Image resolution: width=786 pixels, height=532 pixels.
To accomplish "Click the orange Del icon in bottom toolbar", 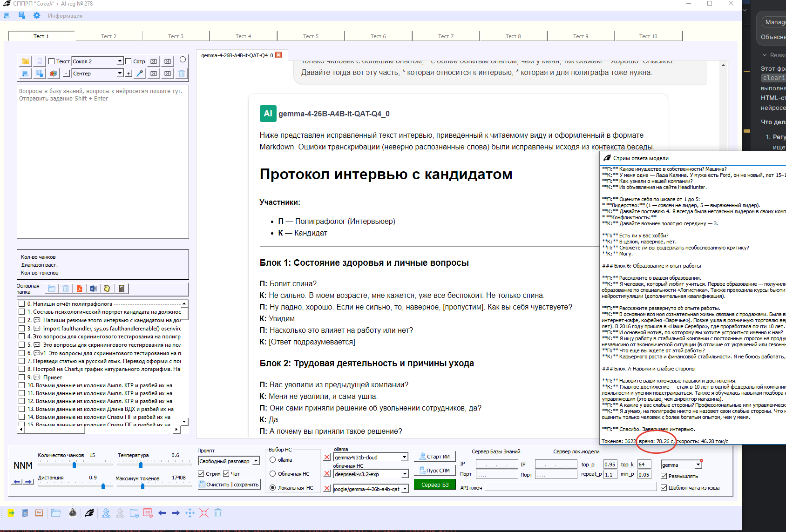I will click(39, 513).
